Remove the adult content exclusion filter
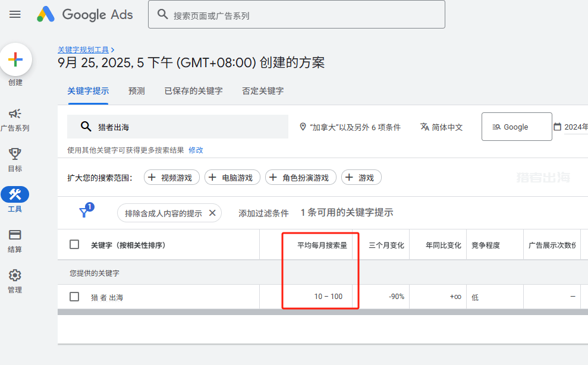This screenshot has height=365, width=588. 212,213
